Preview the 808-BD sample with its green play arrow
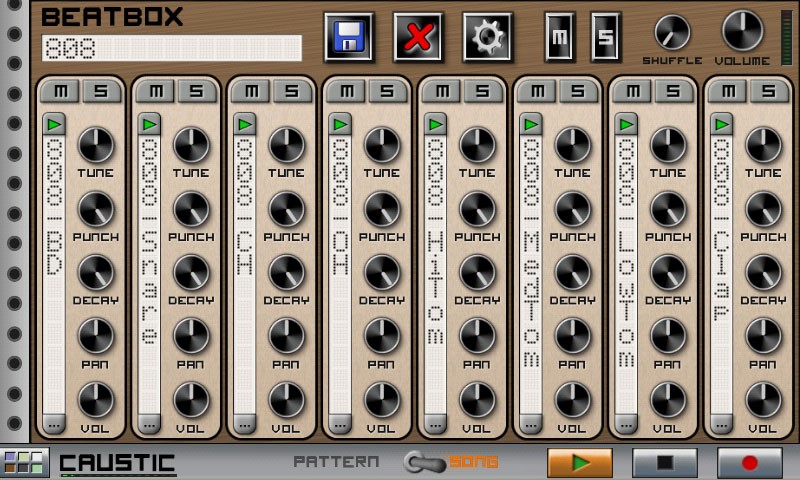Screen dimensions: 800x480 click(x=54, y=124)
